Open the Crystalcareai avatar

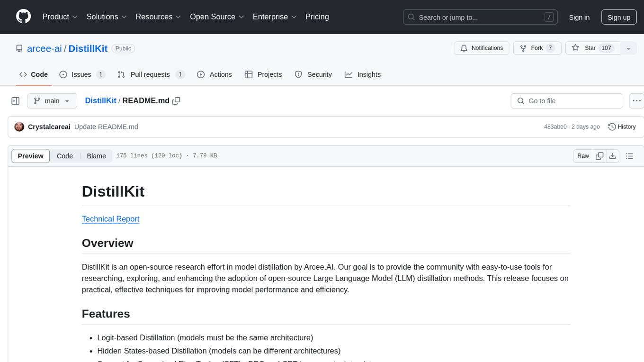[19, 127]
